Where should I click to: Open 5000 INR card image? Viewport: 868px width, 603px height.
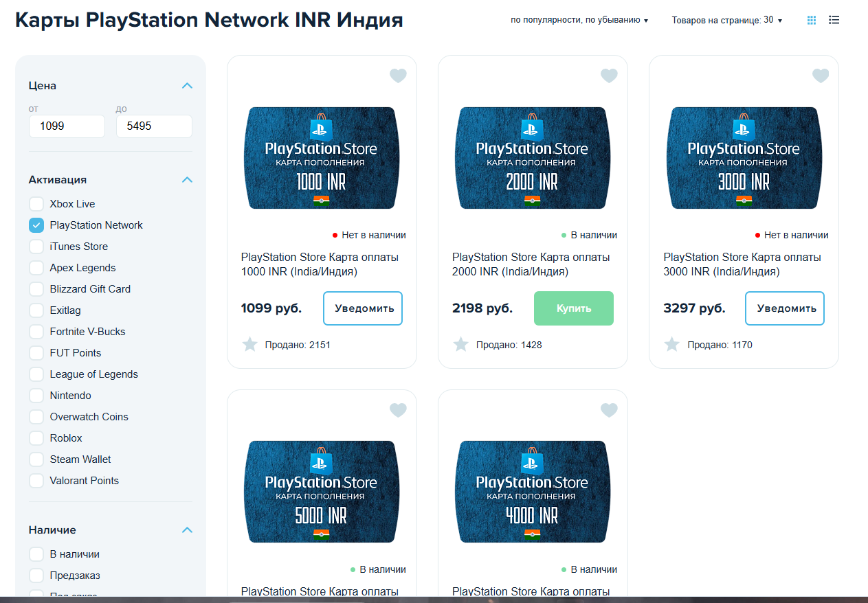click(322, 492)
